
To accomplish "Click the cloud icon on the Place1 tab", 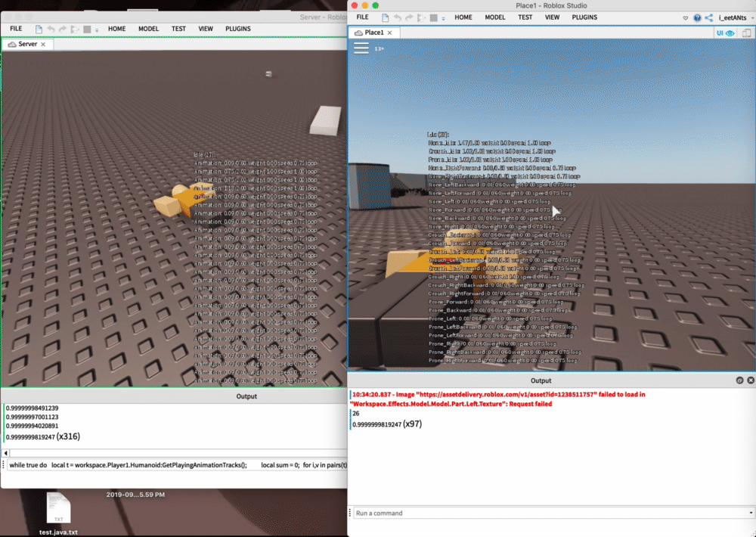I will (x=358, y=33).
